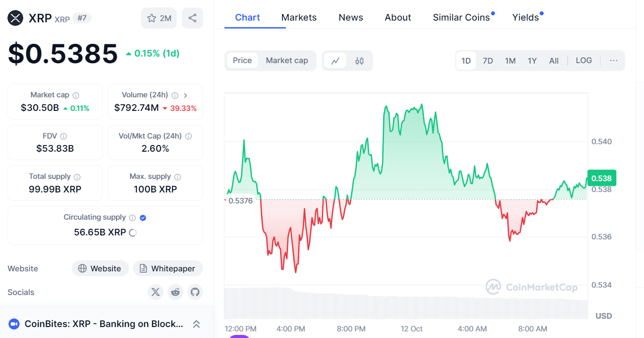This screenshot has width=644, height=338.
Task: Open the X (Twitter) social link
Action: pyautogui.click(x=155, y=292)
